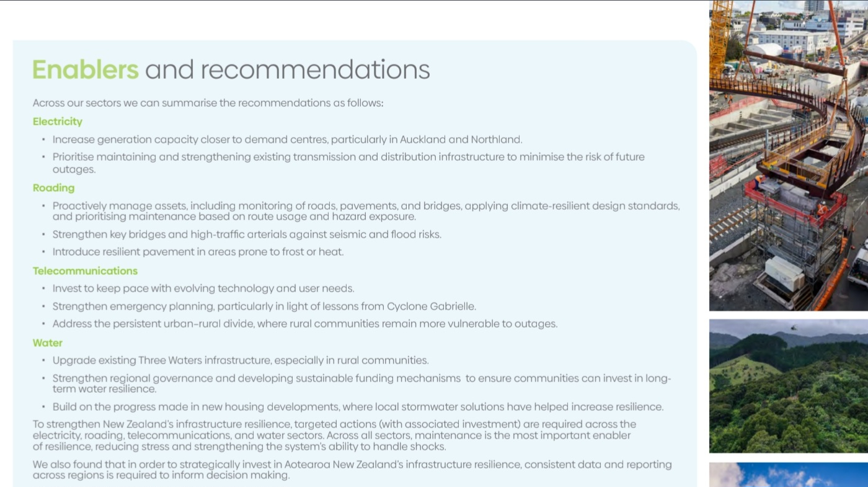Click the bullet mentioning Cyclone Gabrielle
This screenshot has height=487, width=868.
(264, 306)
